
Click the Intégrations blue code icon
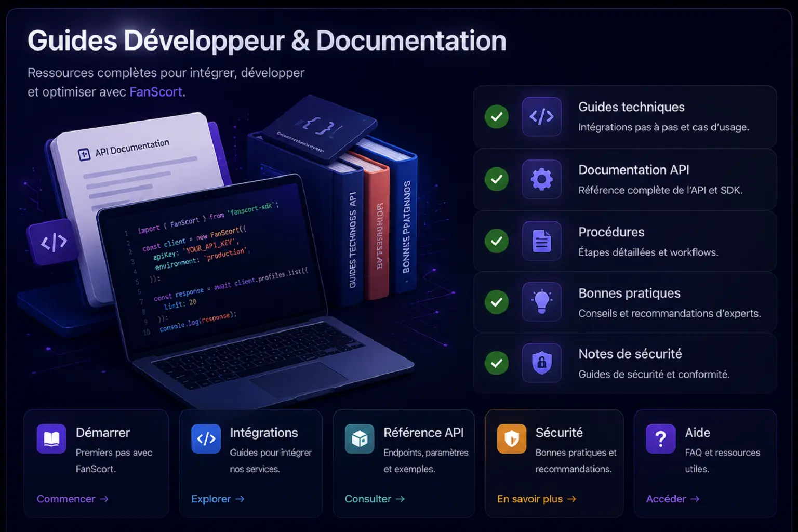click(206, 439)
